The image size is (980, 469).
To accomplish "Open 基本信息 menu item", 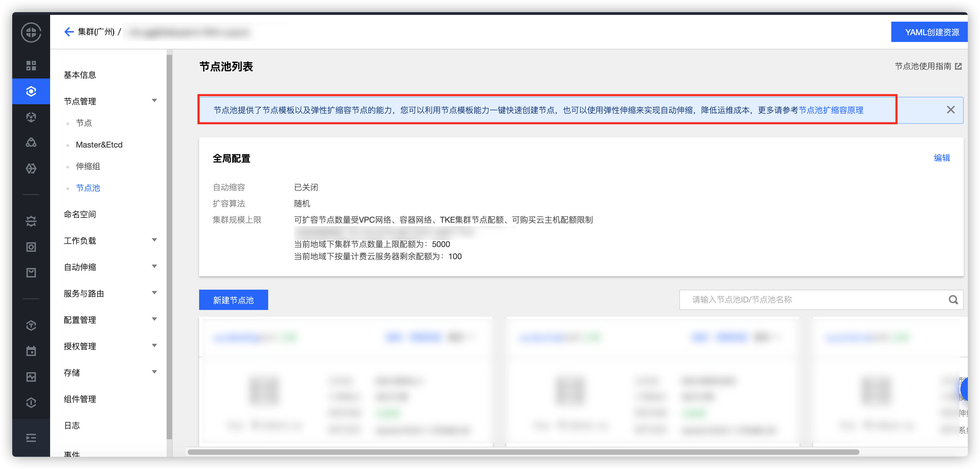I will click(x=80, y=75).
